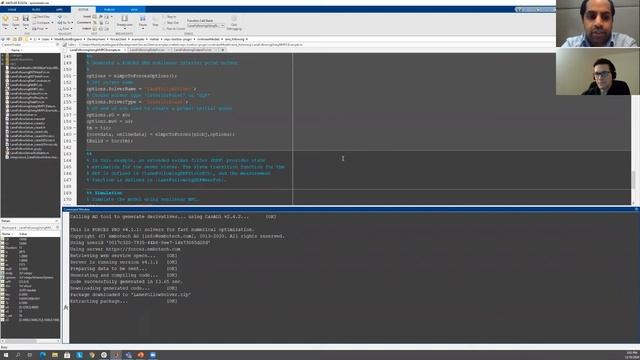Click the Comment button in Edit group
Image resolution: width=640 pixels, height=360 pixels.
(84, 23)
